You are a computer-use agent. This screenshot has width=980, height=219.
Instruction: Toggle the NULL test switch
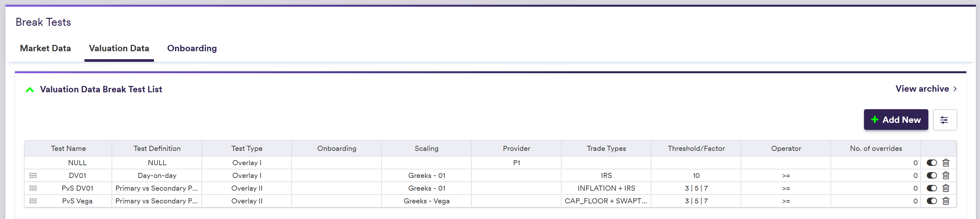(932, 163)
